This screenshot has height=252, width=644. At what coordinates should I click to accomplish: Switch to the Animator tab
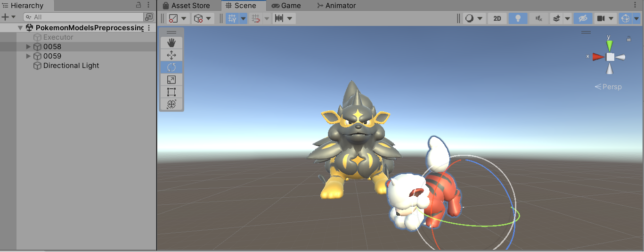point(336,6)
